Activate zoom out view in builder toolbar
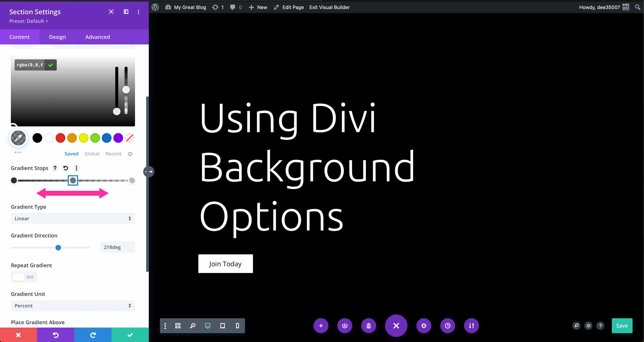The width and height of the screenshot is (644, 342). [193, 326]
